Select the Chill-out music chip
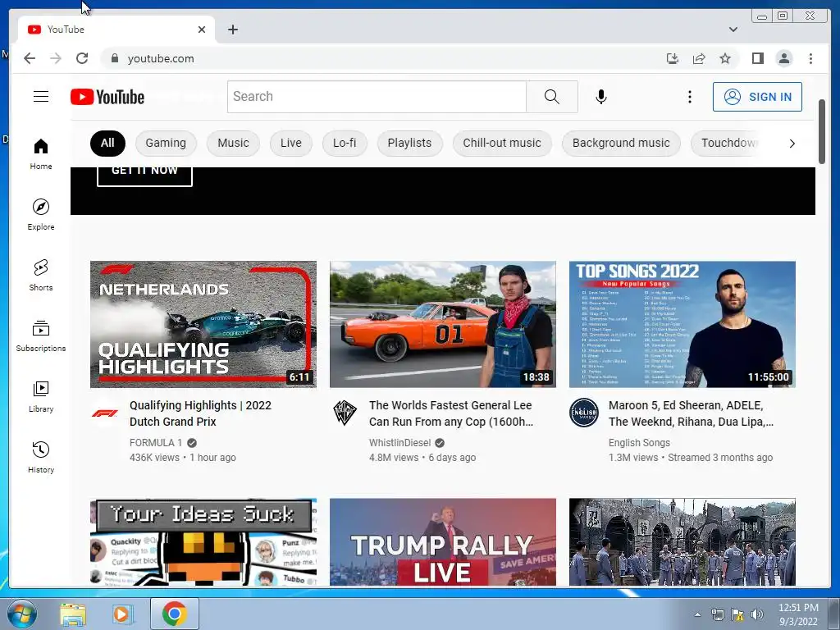Screen dimensions: 840x630 click(502, 143)
